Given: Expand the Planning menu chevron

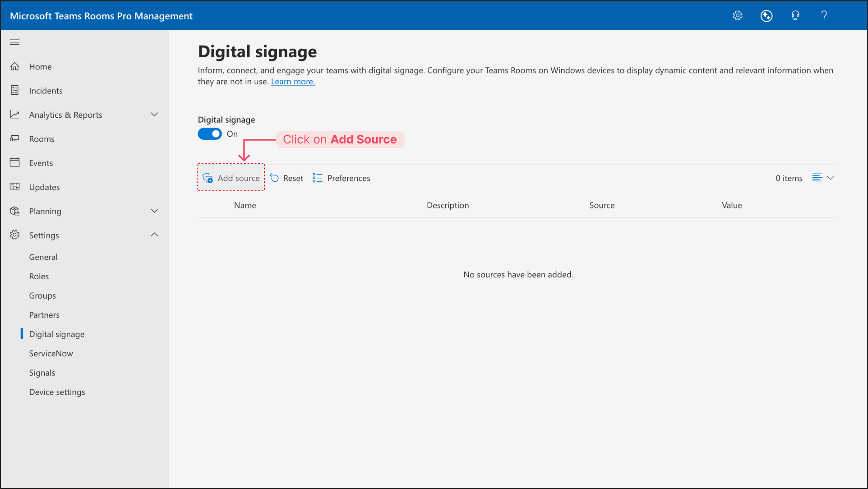Looking at the screenshot, I should [154, 211].
